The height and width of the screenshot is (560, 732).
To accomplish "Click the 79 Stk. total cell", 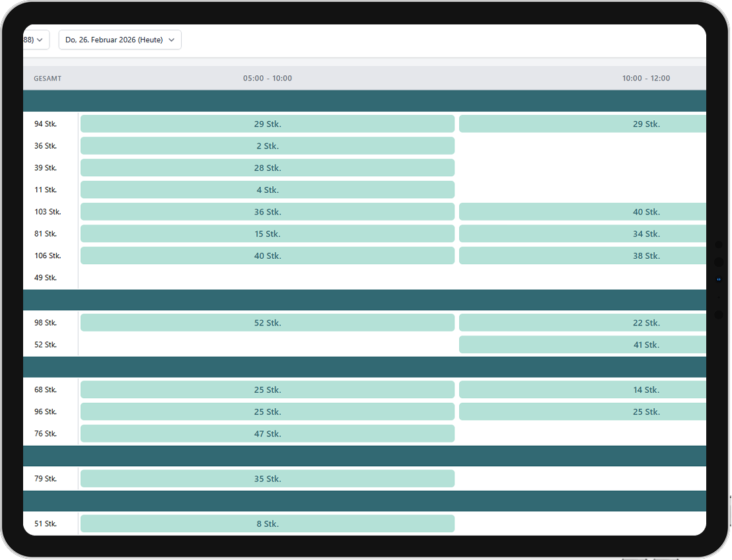I will pos(46,478).
